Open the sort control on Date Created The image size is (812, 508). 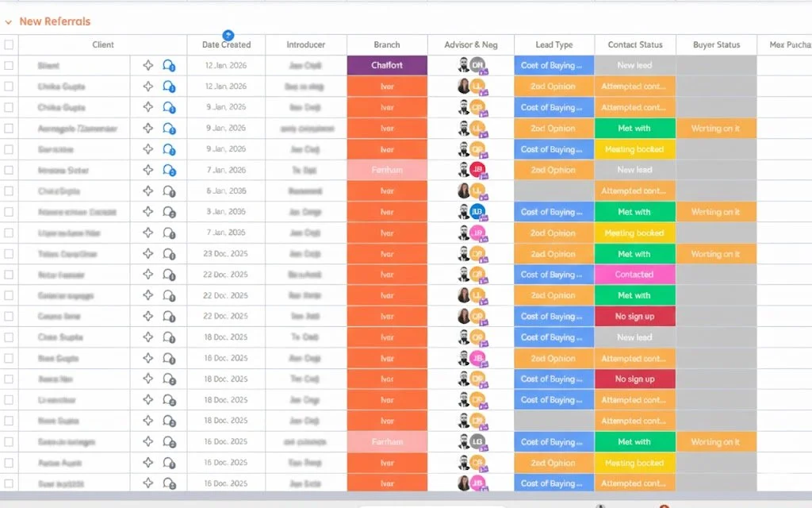(229, 35)
